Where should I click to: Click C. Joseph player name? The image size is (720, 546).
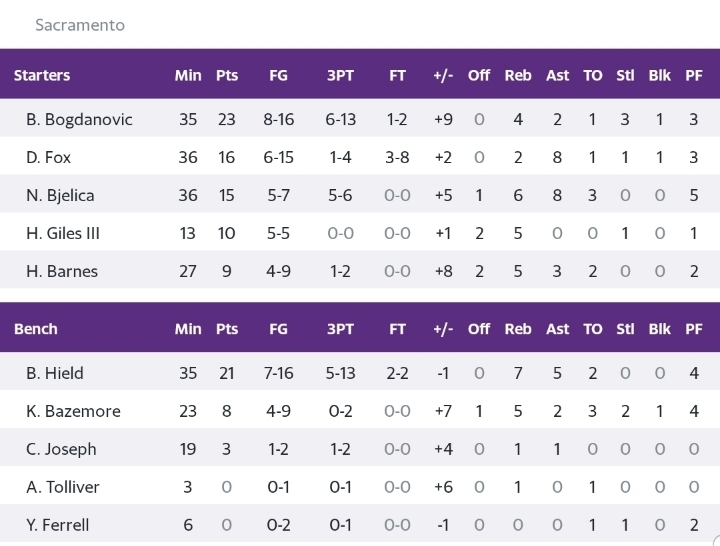[61, 449]
